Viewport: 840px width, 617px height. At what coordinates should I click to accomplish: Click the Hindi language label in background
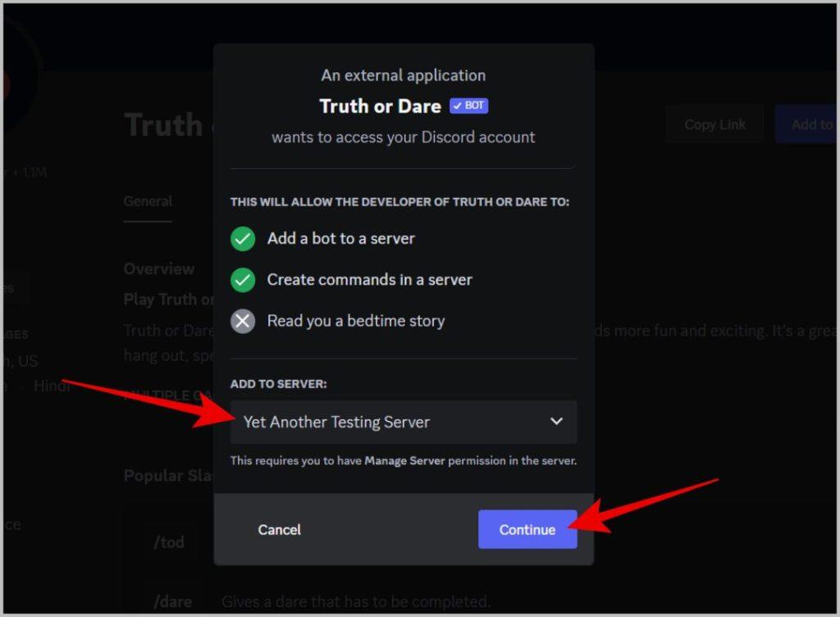(x=52, y=386)
